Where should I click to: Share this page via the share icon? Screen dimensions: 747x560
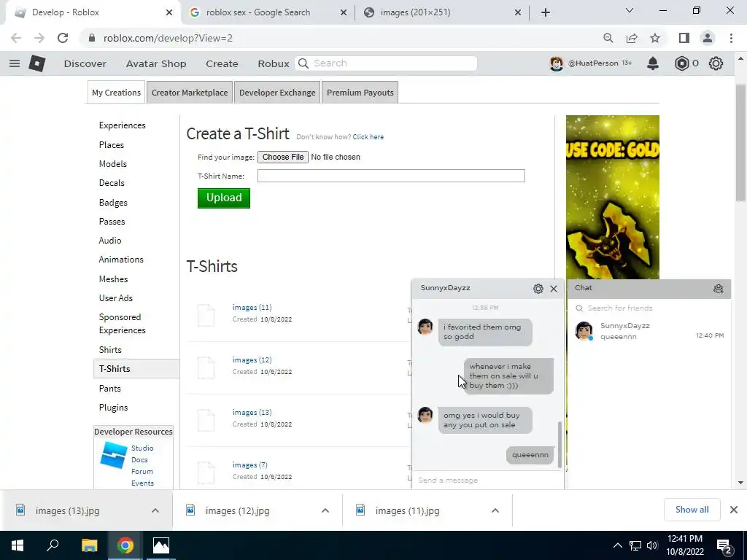click(x=632, y=38)
